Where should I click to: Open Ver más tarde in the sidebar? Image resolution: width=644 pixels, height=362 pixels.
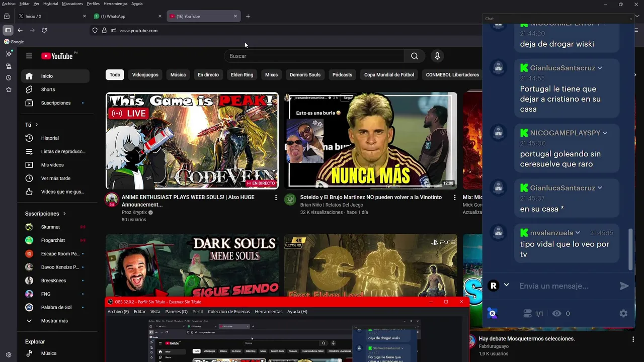click(55, 178)
